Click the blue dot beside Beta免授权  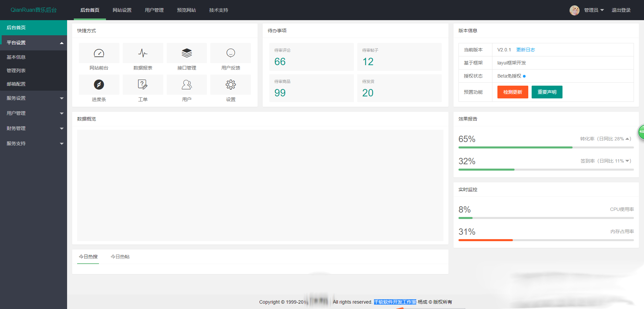click(524, 76)
